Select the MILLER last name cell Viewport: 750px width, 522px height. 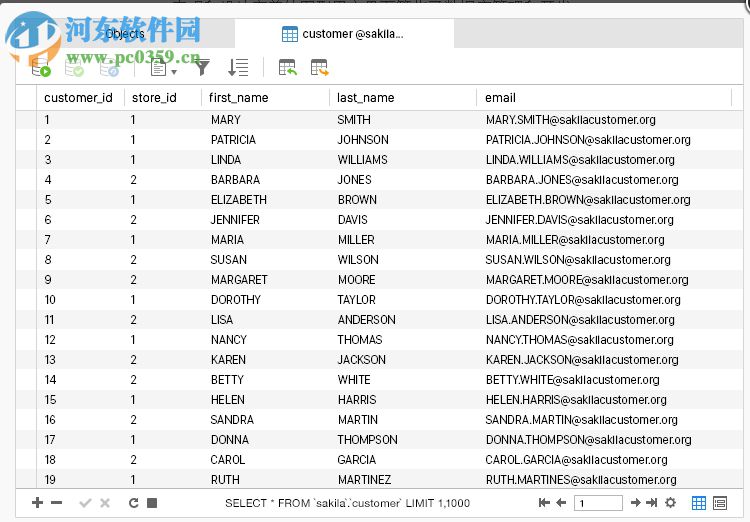[356, 240]
